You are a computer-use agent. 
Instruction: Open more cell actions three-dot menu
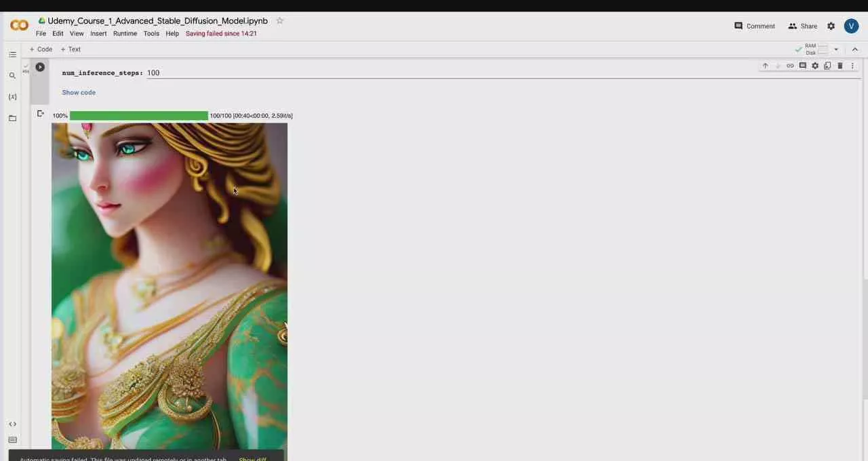point(852,66)
